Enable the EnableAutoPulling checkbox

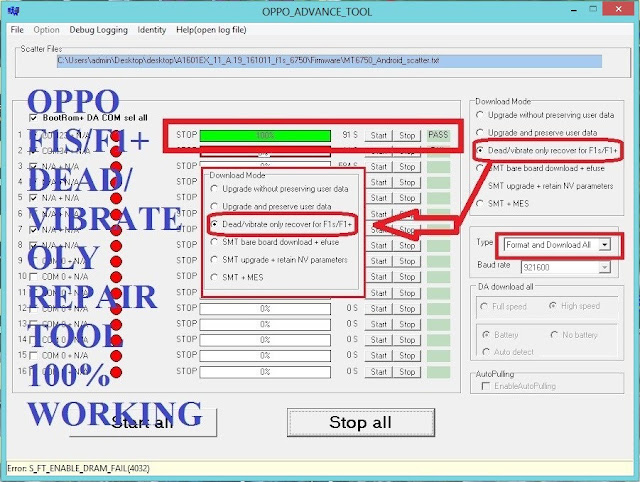pos(486,386)
